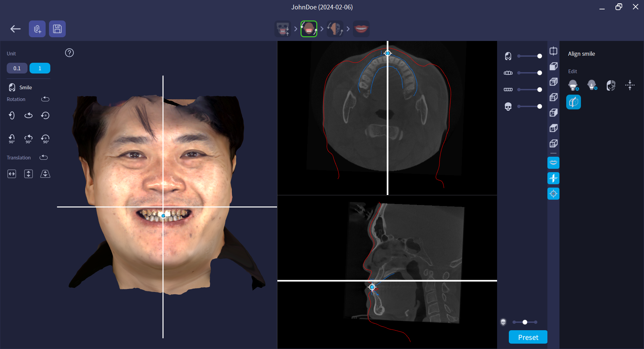Select the half-face half-skull edit tool

(x=611, y=85)
